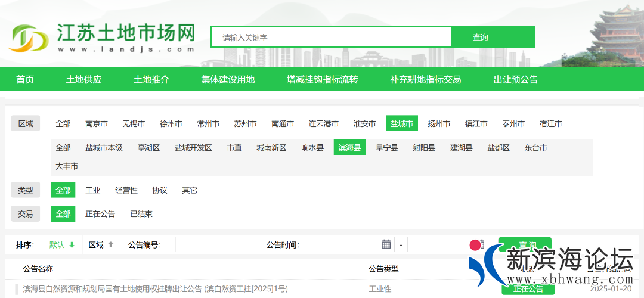
Task: Select 南京市 in the region filter
Action: point(97,123)
